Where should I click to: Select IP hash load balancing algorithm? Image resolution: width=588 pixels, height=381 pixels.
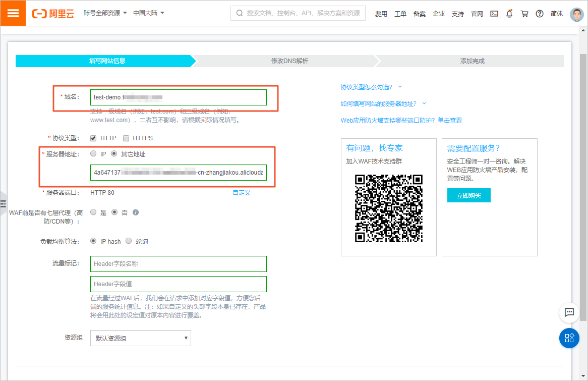[93, 241]
